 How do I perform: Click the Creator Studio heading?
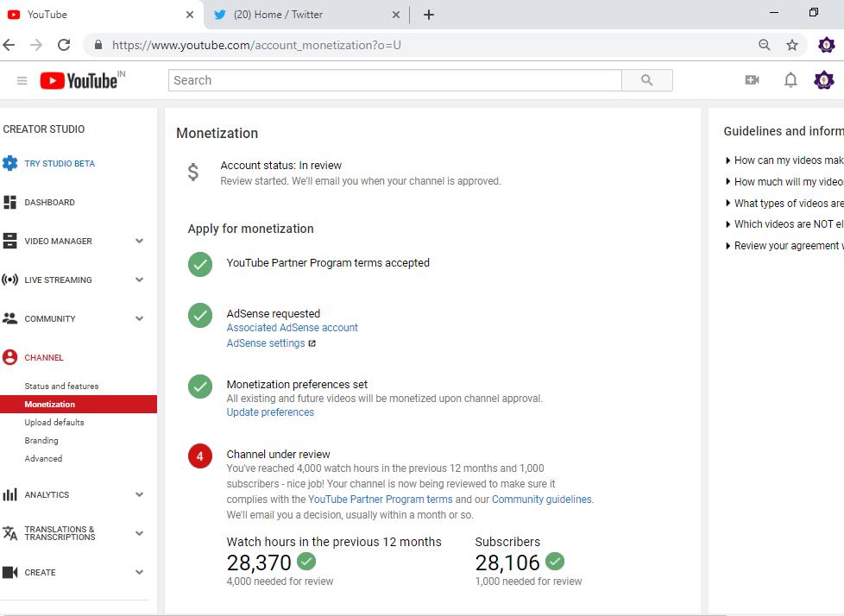(x=44, y=129)
